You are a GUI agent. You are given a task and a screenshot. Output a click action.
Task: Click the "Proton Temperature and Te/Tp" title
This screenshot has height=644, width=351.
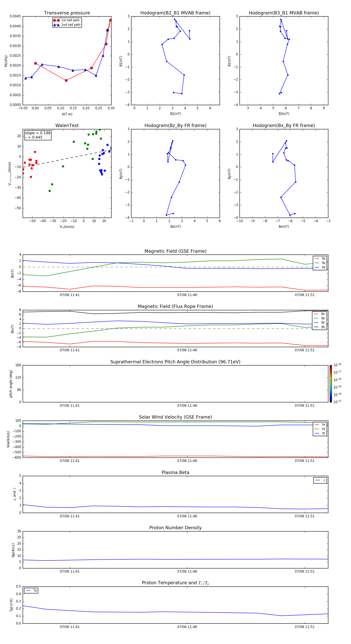click(x=175, y=583)
